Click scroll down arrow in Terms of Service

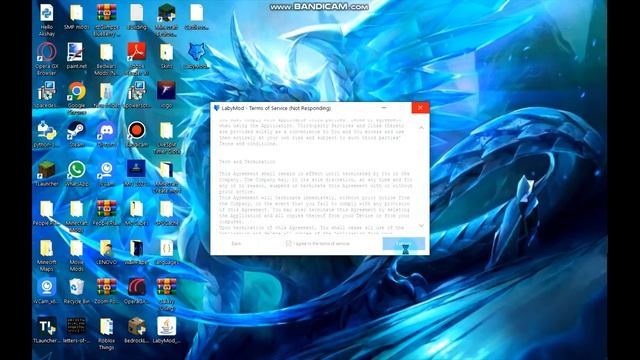tap(421, 225)
